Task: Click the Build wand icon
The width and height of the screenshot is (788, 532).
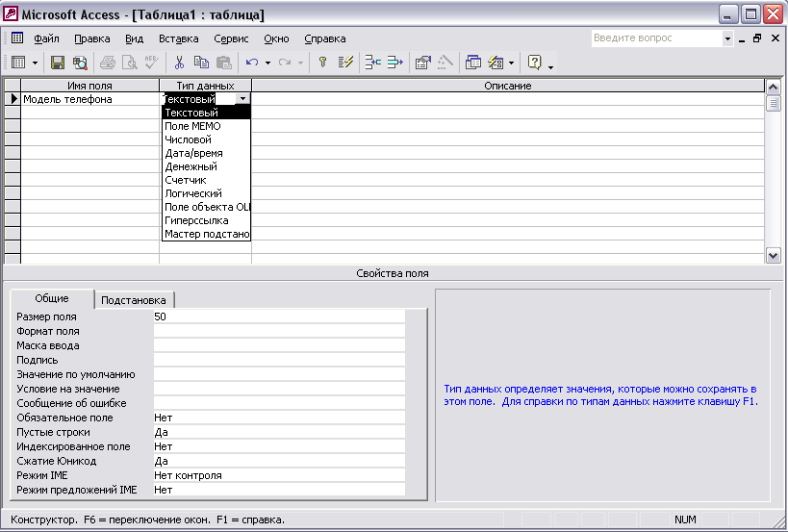Action: [445, 63]
